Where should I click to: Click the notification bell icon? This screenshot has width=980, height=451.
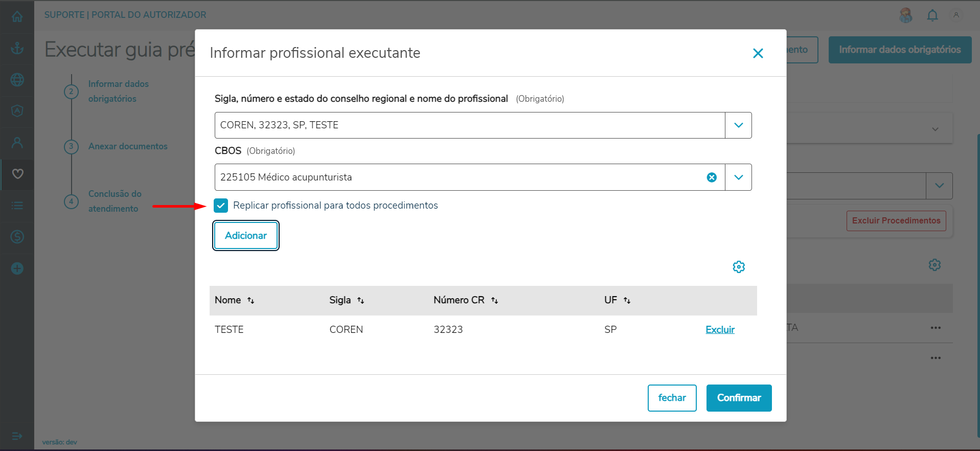tap(932, 15)
